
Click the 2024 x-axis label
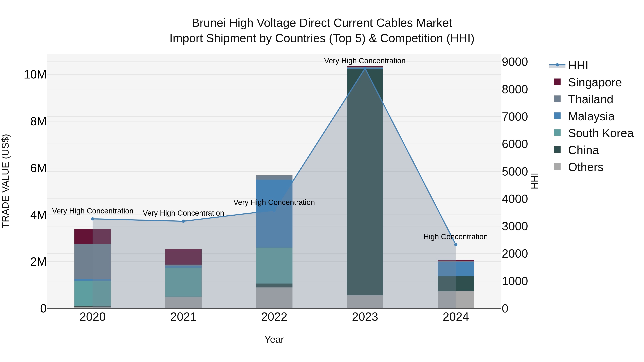click(456, 317)
